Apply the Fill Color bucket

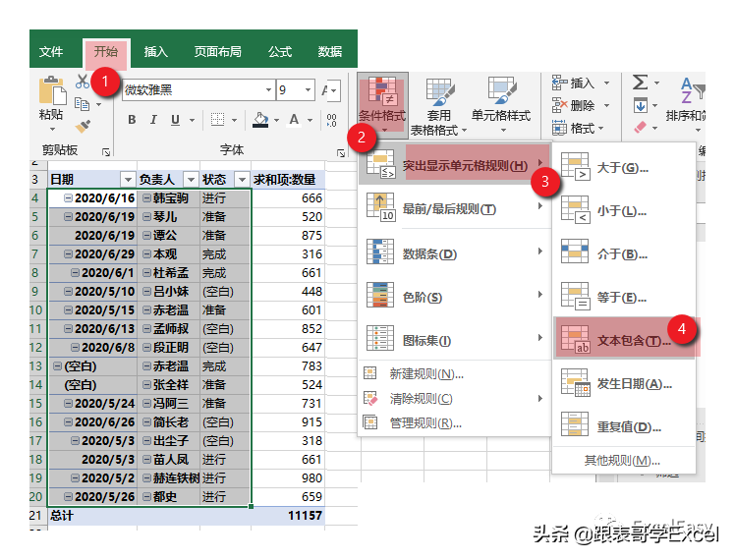click(x=260, y=120)
